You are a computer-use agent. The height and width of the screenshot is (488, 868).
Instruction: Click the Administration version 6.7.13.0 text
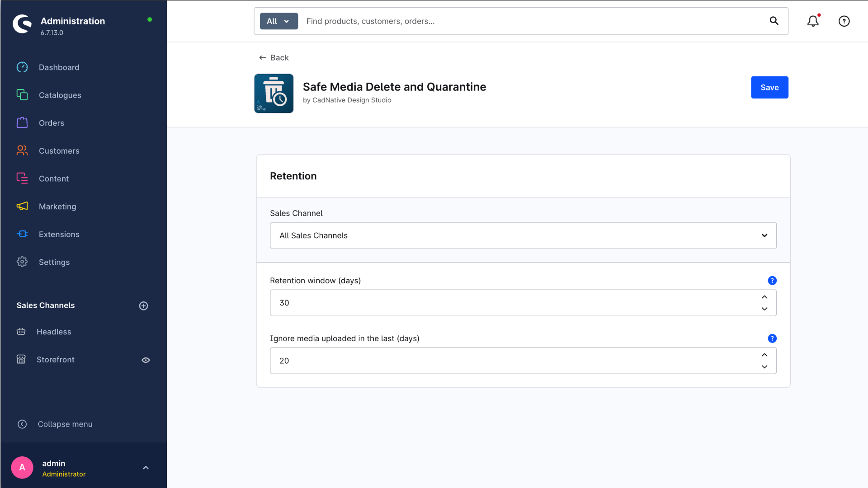[52, 33]
